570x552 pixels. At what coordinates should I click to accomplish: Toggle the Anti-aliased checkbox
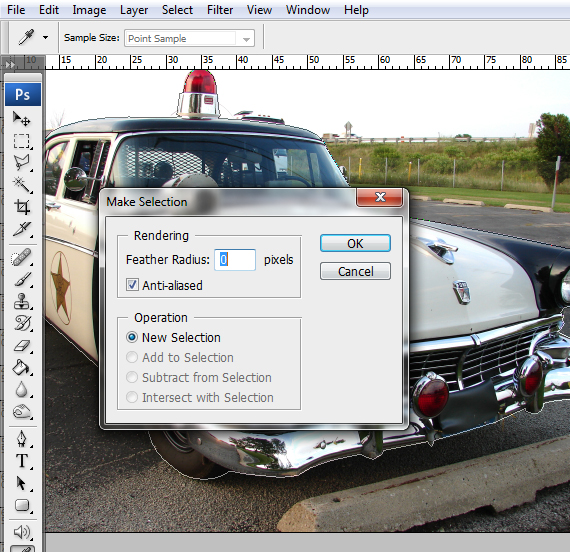(x=132, y=285)
